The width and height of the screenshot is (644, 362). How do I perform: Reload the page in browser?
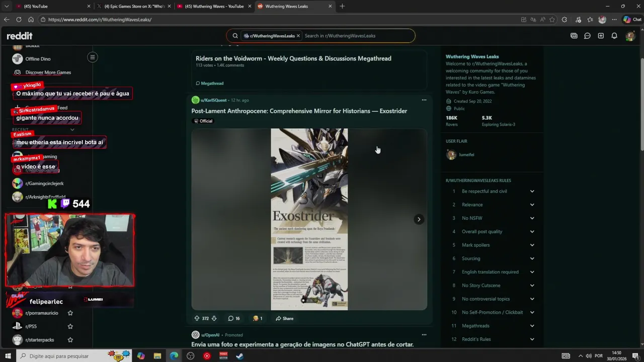coord(19,20)
